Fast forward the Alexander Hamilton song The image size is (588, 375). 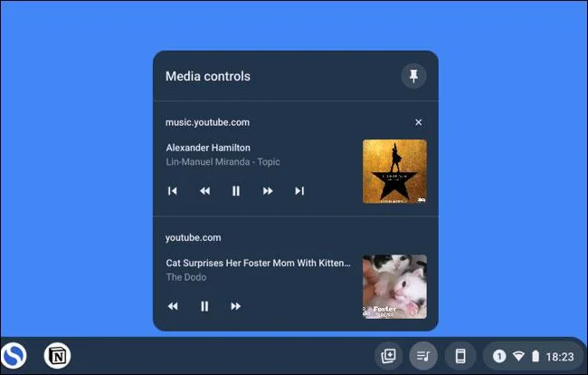pyautogui.click(x=268, y=191)
